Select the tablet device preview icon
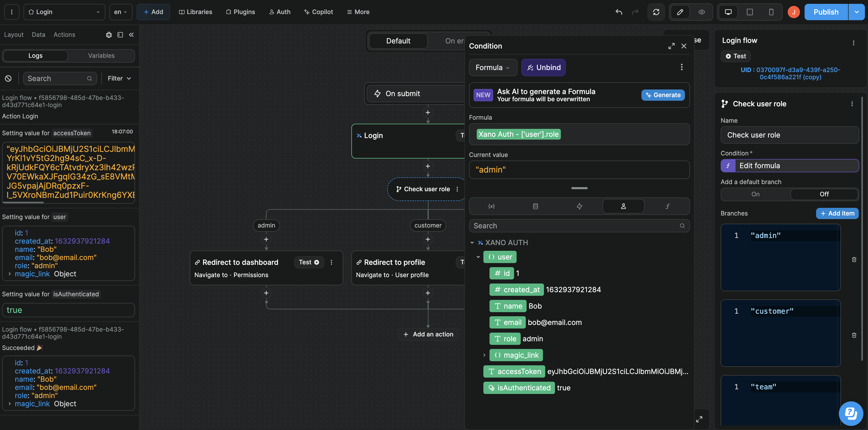 point(749,12)
